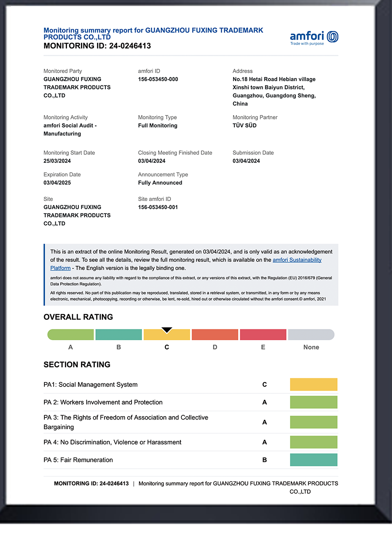The width and height of the screenshot is (392, 549).
Task: Click the teal B overall rating segment
Action: [118, 335]
